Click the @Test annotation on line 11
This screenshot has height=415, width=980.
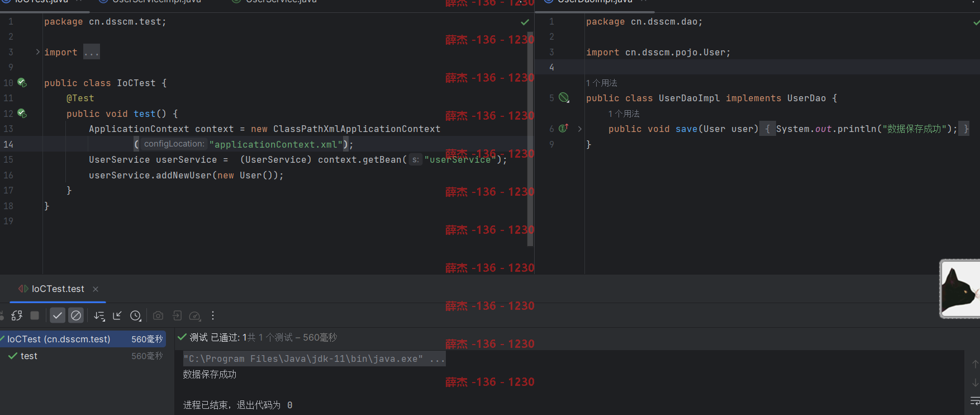80,98
